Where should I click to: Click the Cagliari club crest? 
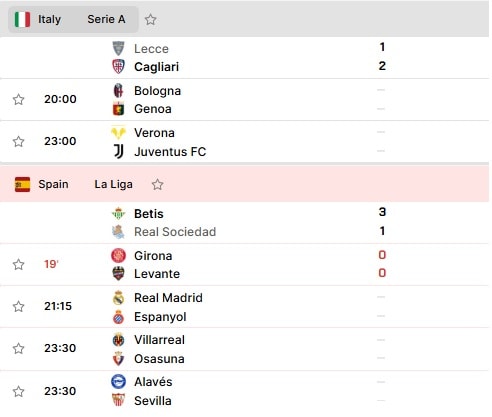click(x=118, y=66)
